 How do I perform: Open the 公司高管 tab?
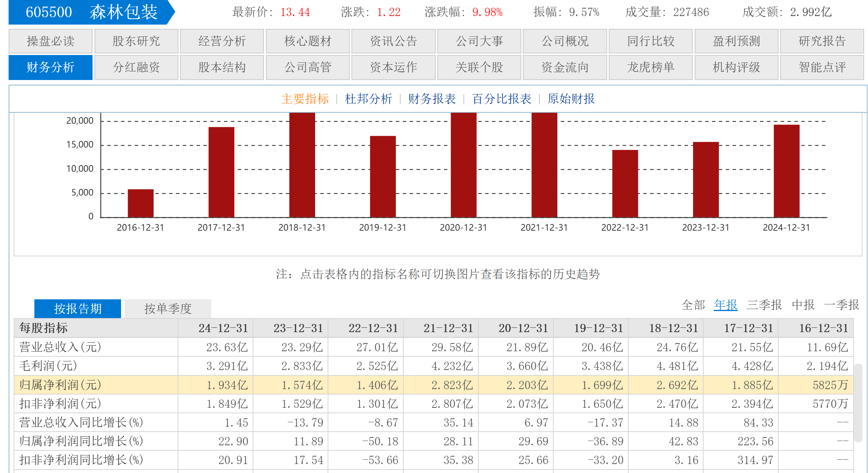click(x=308, y=67)
